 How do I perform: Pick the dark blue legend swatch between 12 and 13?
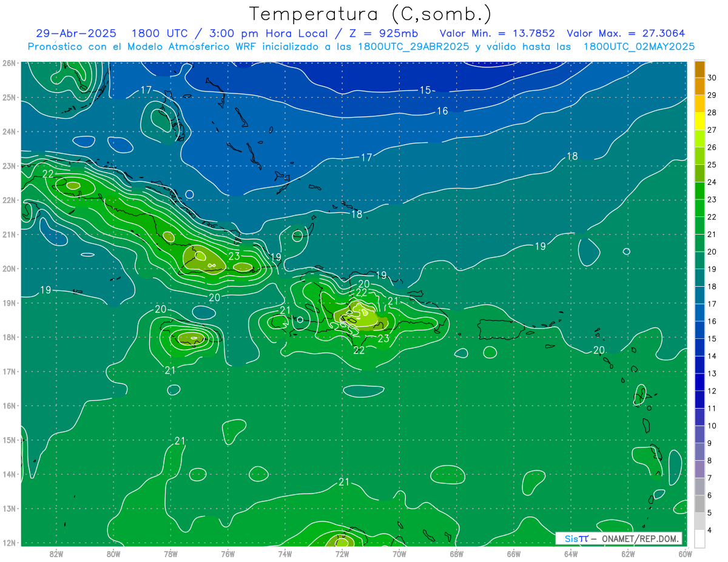pos(699,383)
